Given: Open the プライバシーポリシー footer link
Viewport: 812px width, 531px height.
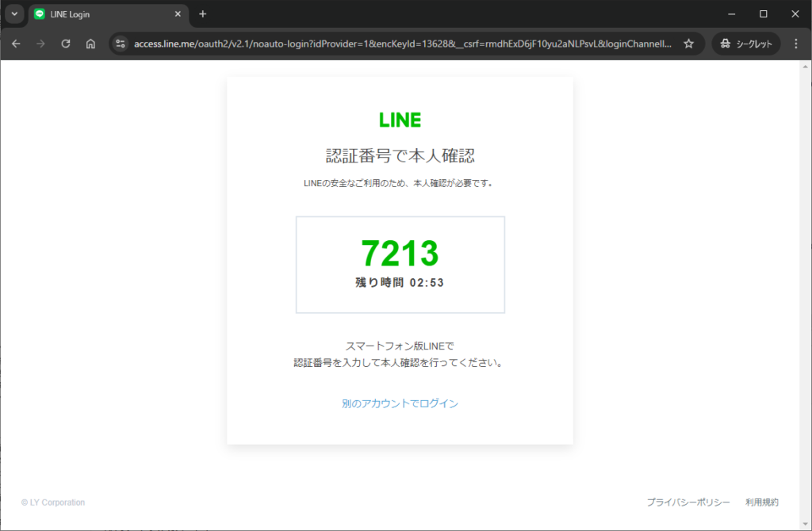Looking at the screenshot, I should [x=688, y=502].
